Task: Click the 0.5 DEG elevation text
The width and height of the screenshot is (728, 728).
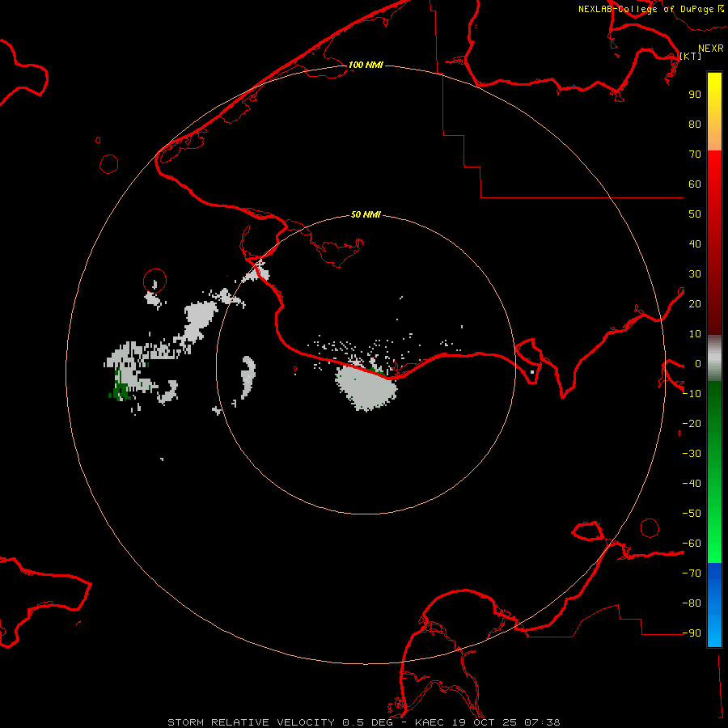Action: point(368,722)
